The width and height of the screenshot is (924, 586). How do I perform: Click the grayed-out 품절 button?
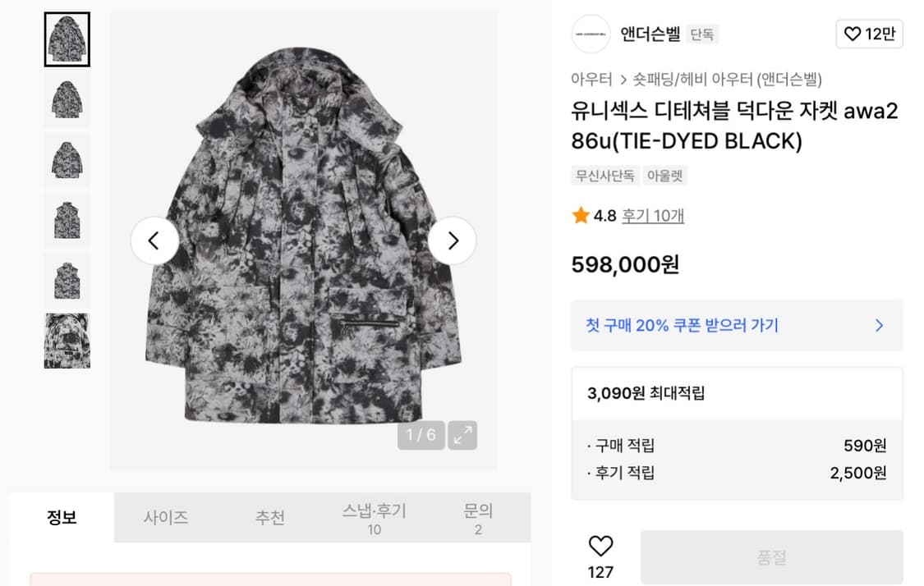pyautogui.click(x=770, y=556)
